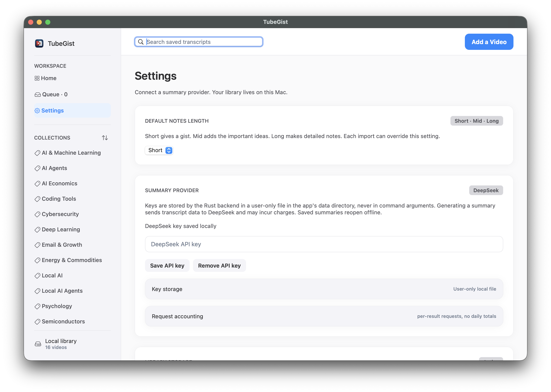The width and height of the screenshot is (551, 392).
Task: Click the green window zoom button
Action: tap(48, 22)
